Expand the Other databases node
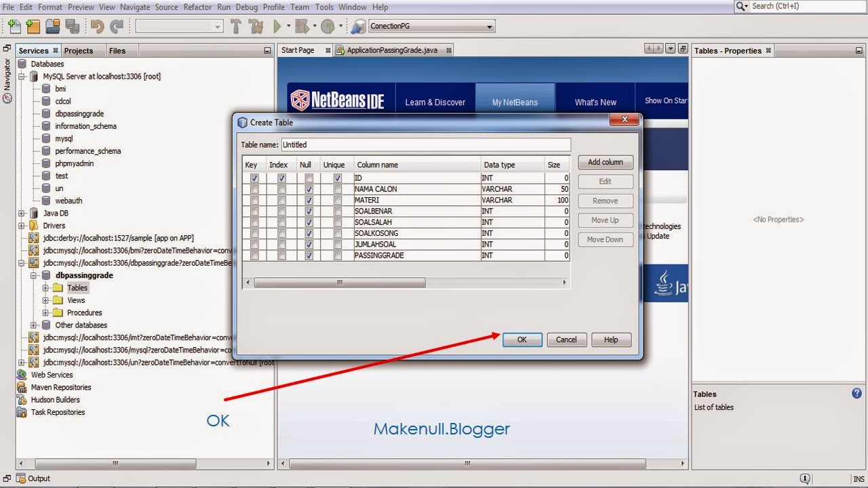Image resolution: width=868 pixels, height=488 pixels. click(x=34, y=325)
